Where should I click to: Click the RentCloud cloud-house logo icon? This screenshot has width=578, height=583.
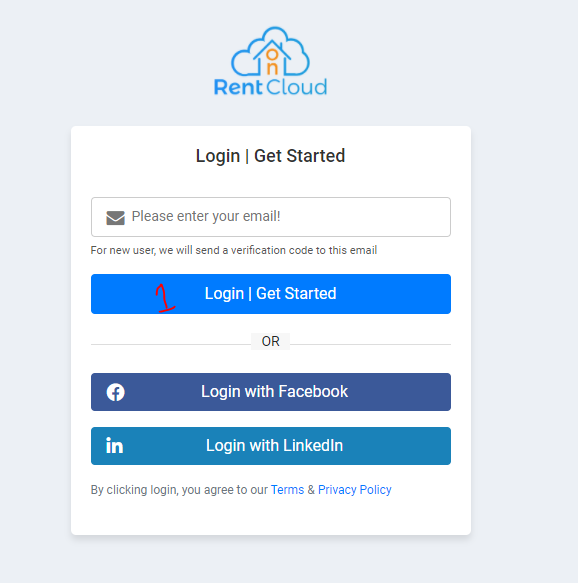coord(270,51)
